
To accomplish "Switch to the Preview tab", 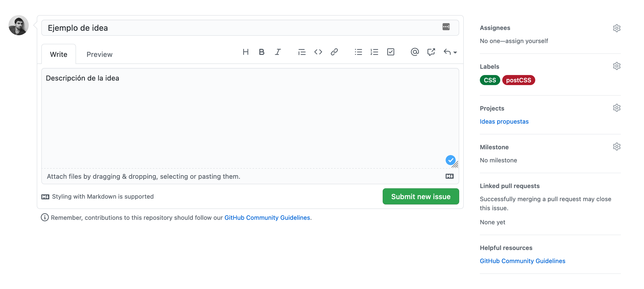I will click(99, 54).
